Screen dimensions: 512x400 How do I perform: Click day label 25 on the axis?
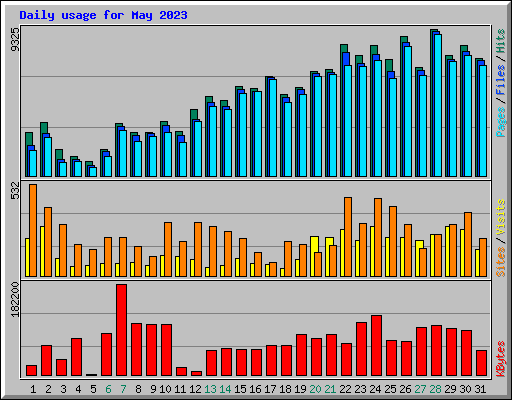[390, 389]
